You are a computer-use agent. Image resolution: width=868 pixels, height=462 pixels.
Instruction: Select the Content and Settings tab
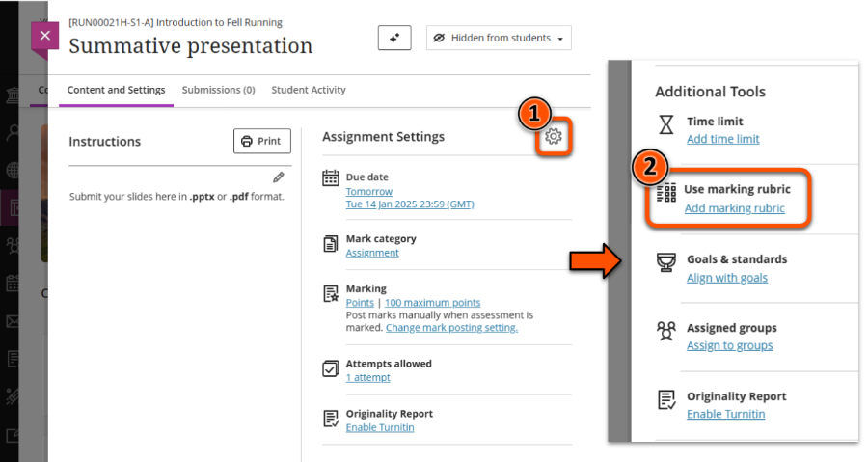pos(116,90)
